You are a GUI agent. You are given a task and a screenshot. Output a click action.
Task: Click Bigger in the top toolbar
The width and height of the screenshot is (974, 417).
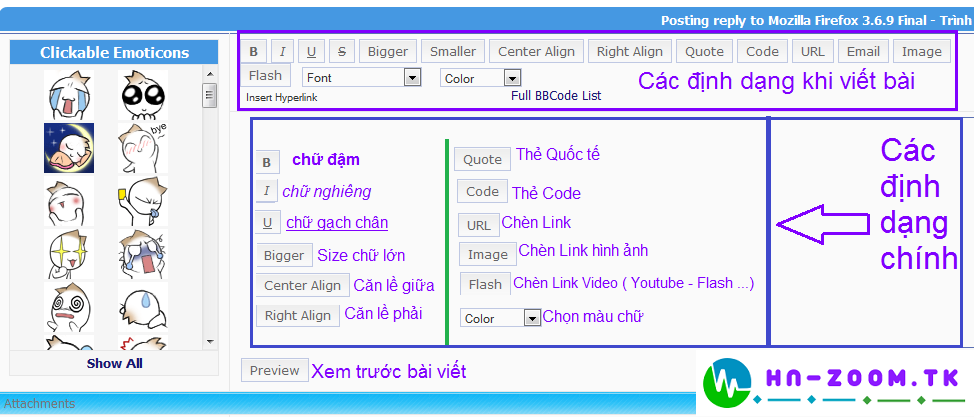coord(388,52)
